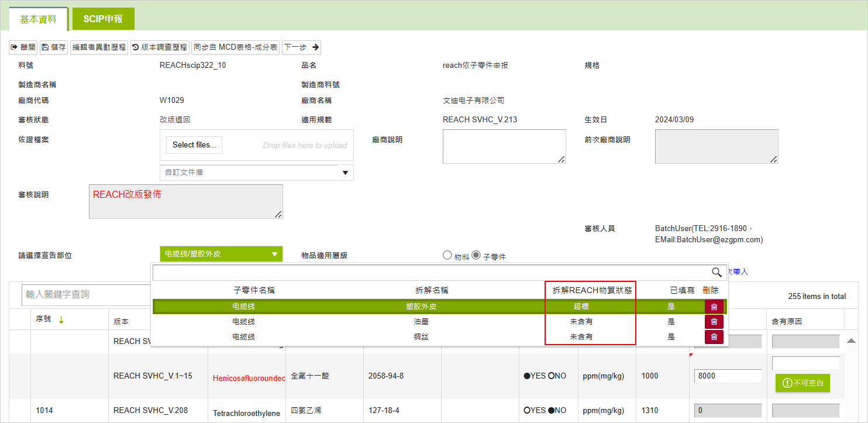This screenshot has height=423, width=868.
Task: Open 版本調查歷程 version history
Action: (159, 47)
